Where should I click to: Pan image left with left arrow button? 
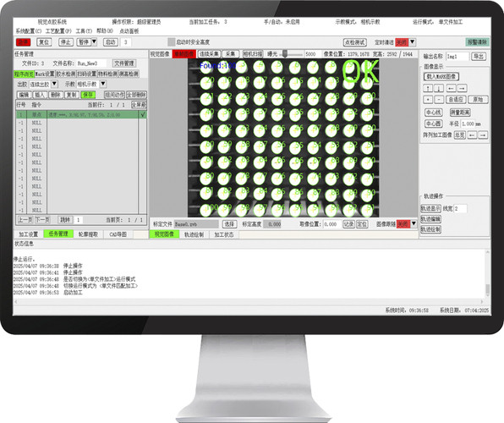(x=451, y=88)
